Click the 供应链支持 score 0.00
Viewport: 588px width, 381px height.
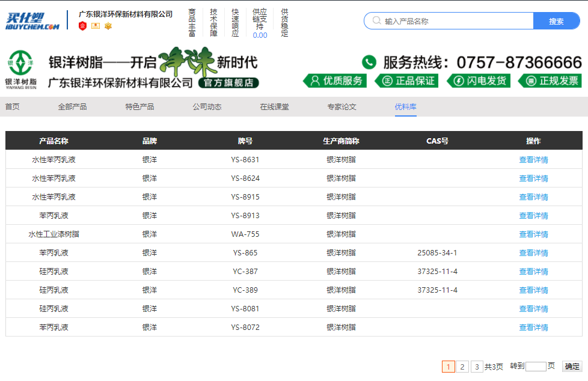260,35
